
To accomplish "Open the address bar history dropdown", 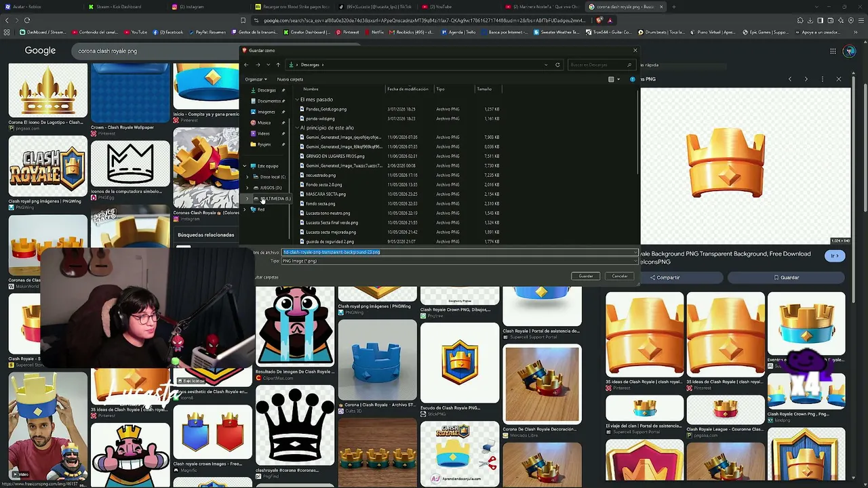I will (x=546, y=65).
